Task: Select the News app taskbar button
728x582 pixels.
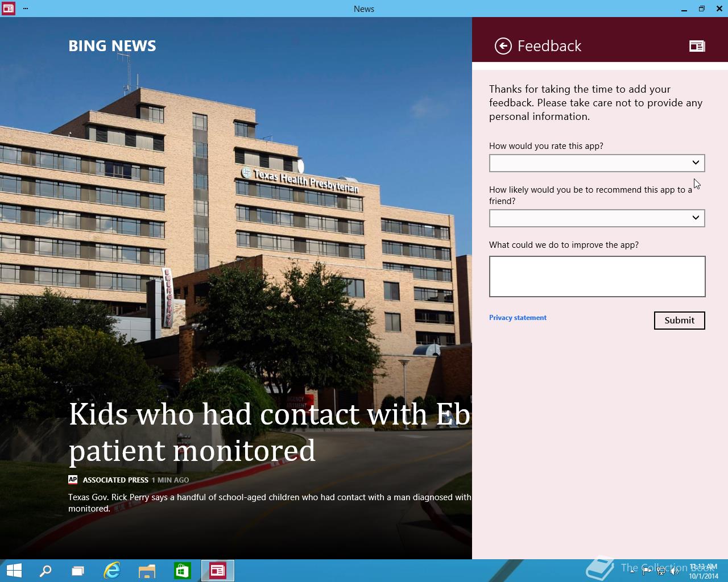Action: click(218, 571)
